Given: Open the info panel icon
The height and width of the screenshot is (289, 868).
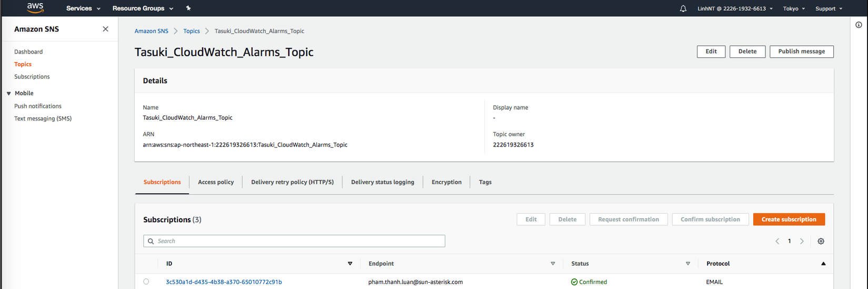Looking at the screenshot, I should (859, 25).
